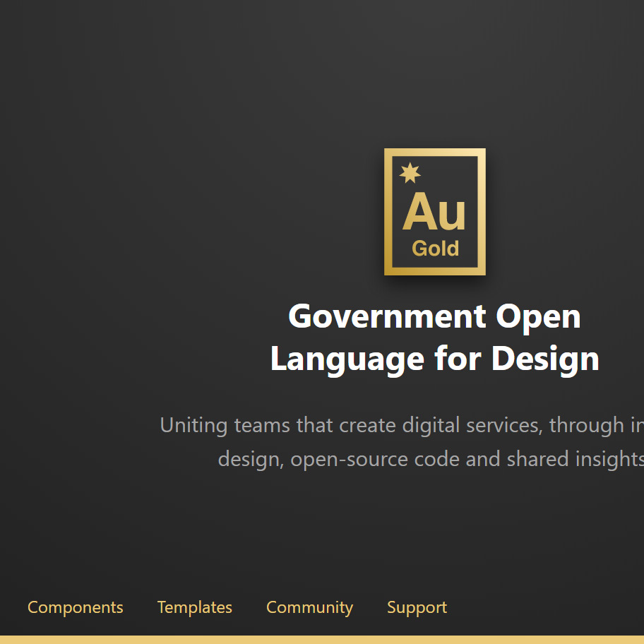Expand the Templates navigation entry
This screenshot has width=644, height=644.
195,607
